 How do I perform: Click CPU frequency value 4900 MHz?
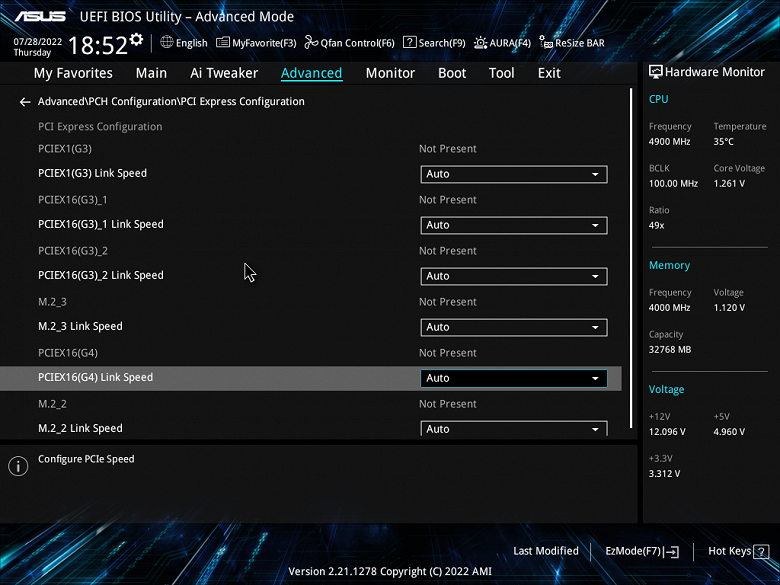669,142
